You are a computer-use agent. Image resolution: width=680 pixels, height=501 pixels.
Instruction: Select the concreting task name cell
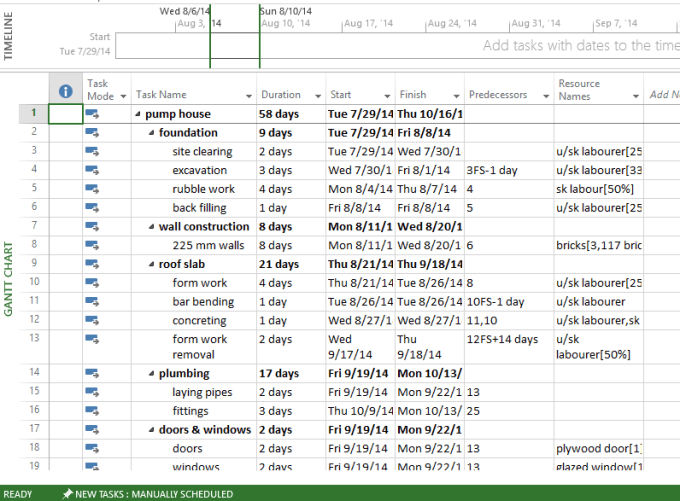[194, 321]
